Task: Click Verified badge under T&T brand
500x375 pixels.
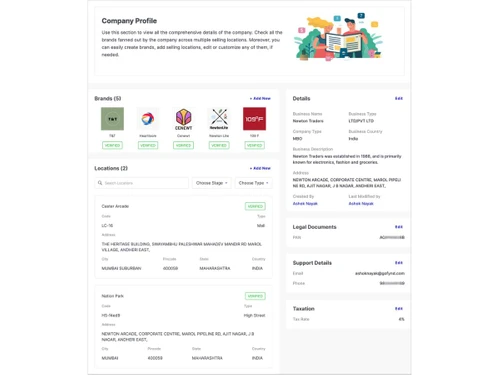Action: [112, 145]
